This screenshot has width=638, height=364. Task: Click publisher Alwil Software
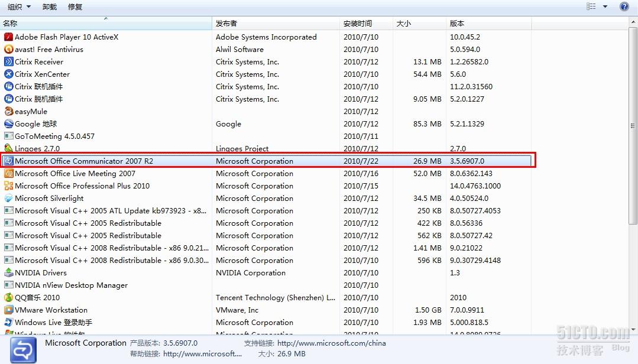tap(239, 49)
